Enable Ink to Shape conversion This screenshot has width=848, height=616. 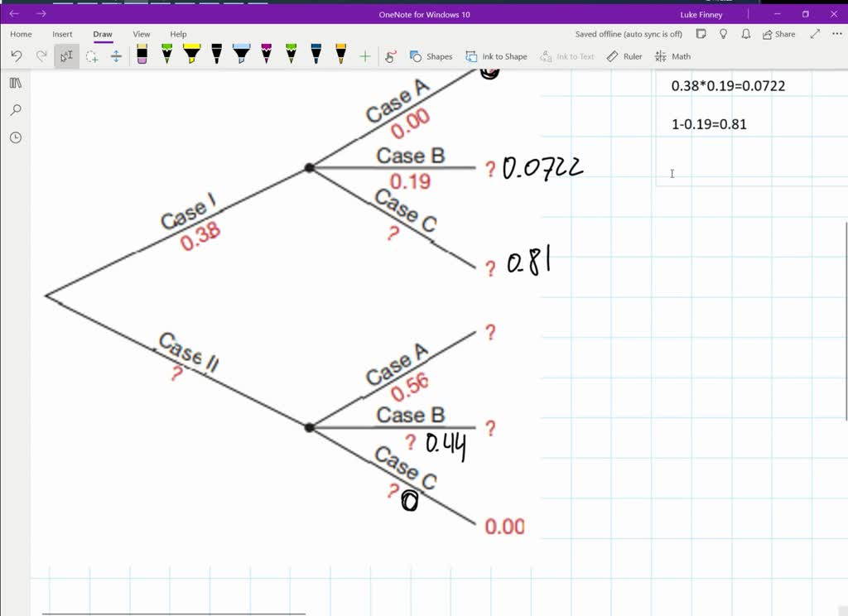pos(497,55)
